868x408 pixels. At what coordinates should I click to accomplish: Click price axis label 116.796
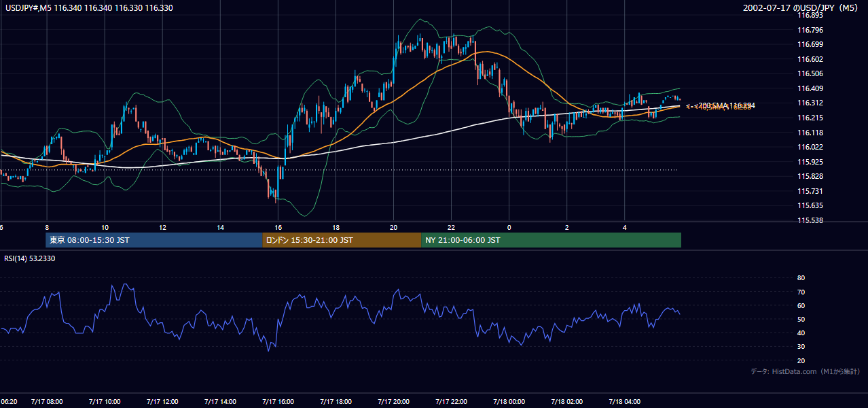[810, 30]
